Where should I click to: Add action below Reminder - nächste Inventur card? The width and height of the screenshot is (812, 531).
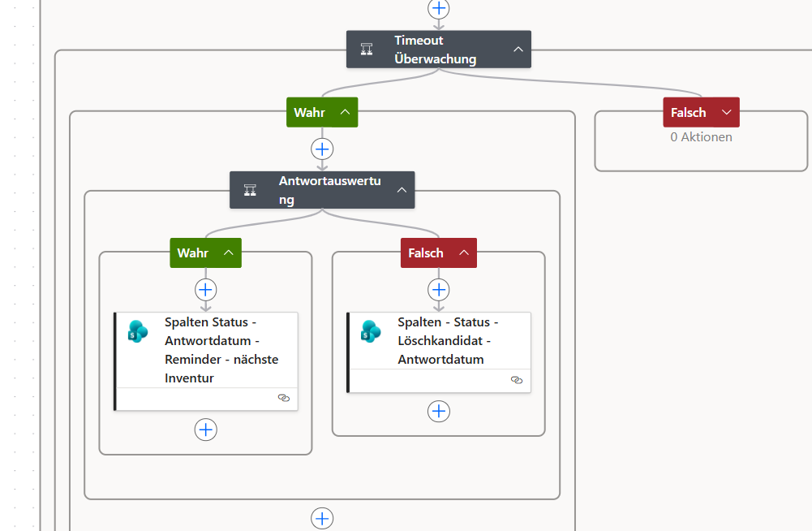(205, 430)
